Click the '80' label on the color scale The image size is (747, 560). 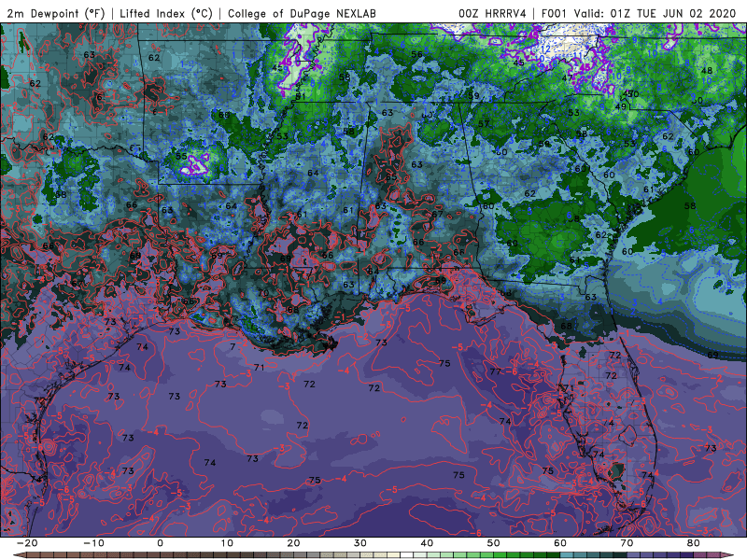coord(694,543)
